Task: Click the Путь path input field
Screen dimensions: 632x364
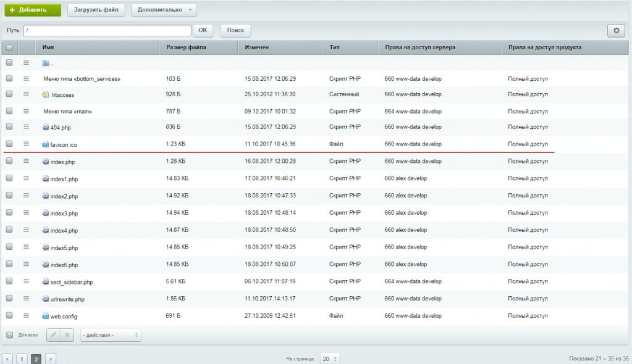Action: [x=107, y=30]
